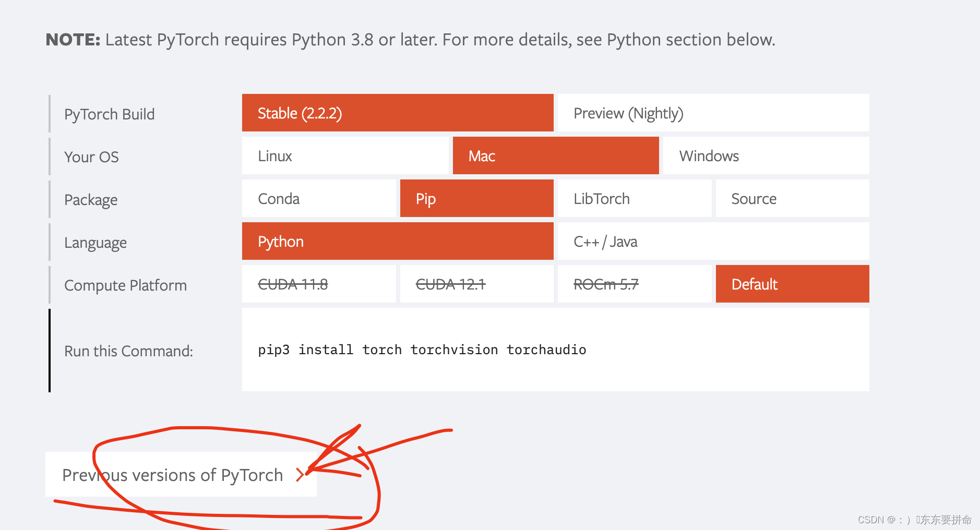Choose Preview (Nightly) build
Image resolution: width=980 pixels, height=530 pixels.
(x=713, y=113)
